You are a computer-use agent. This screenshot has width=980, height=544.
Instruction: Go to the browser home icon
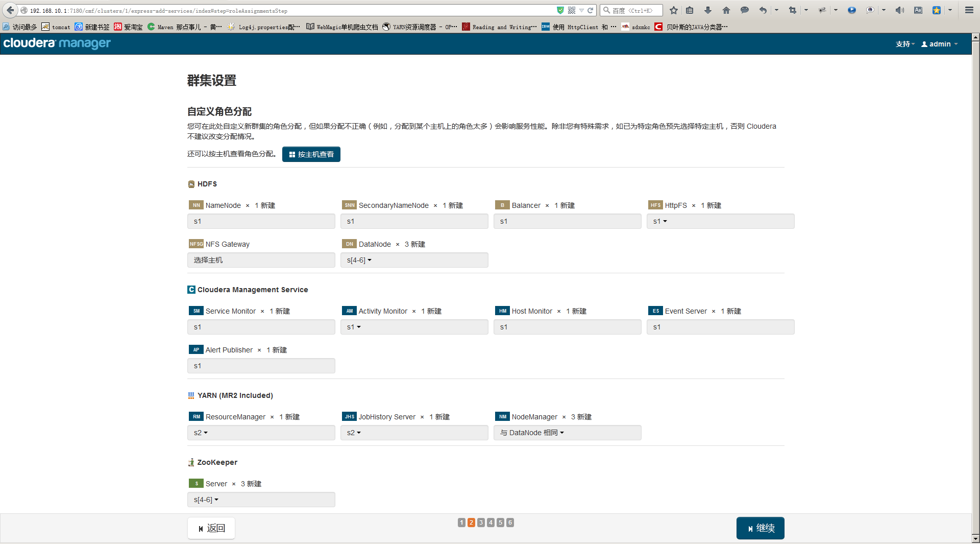[726, 10]
